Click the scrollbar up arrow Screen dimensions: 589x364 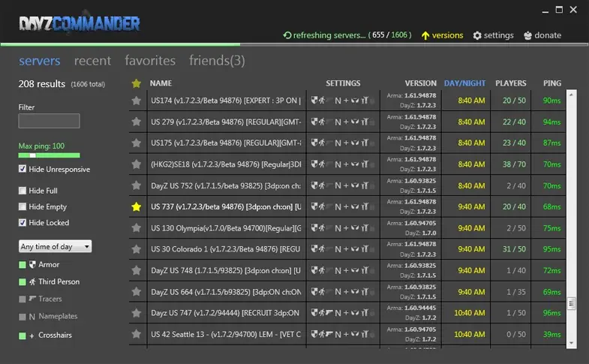click(571, 95)
